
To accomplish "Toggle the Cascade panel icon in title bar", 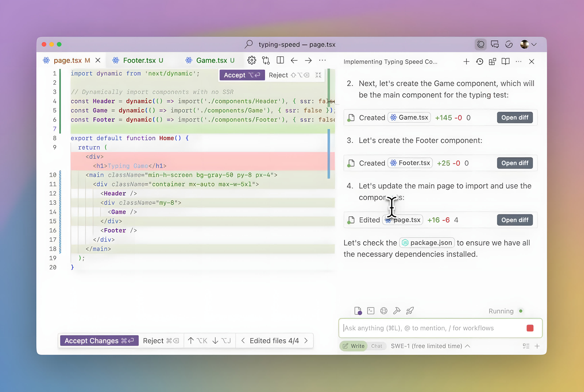I will pyautogui.click(x=480, y=44).
